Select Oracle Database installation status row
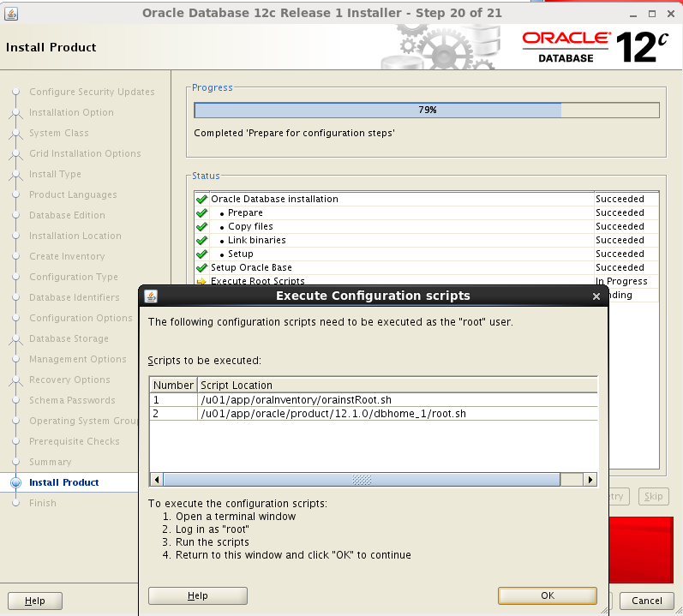 tap(427, 199)
